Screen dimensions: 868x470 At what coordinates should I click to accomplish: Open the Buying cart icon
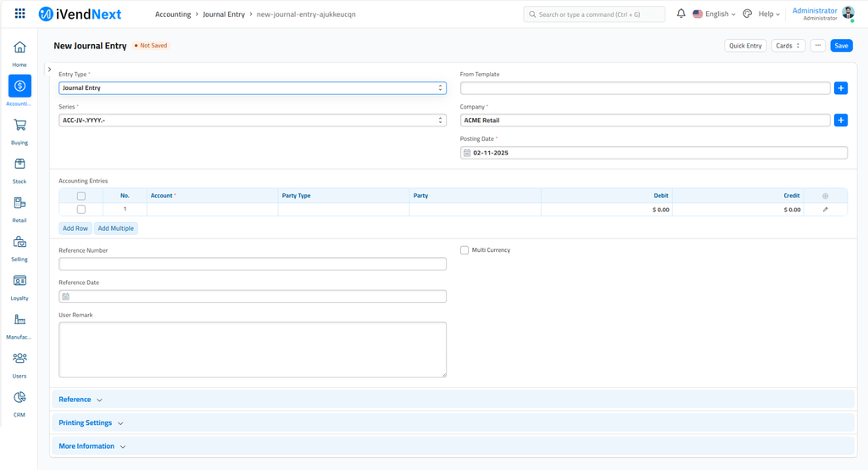[19, 126]
